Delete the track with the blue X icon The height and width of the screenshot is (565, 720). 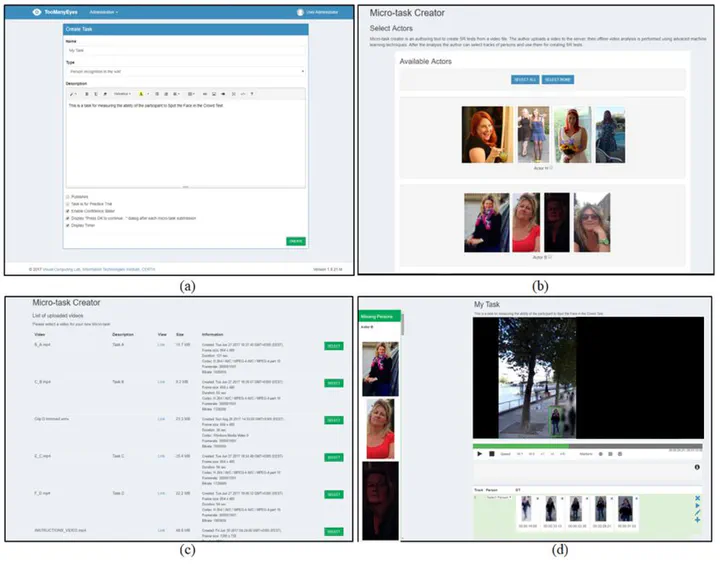697,497
